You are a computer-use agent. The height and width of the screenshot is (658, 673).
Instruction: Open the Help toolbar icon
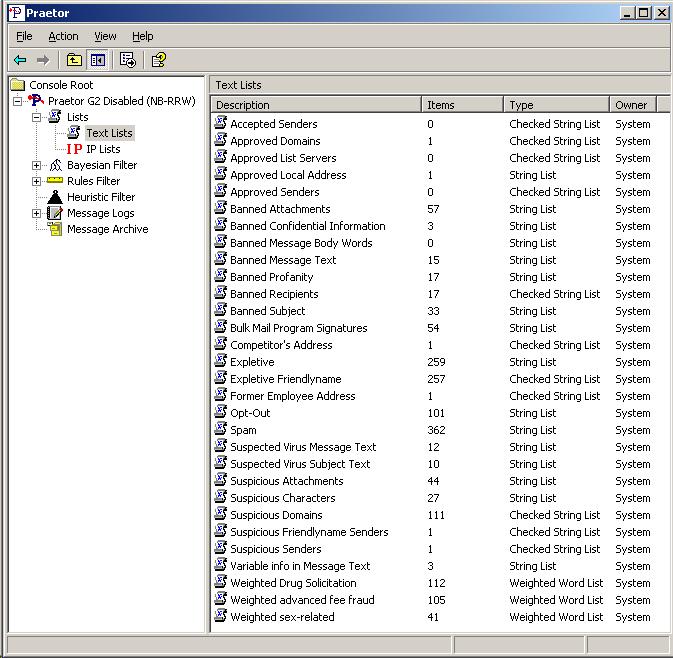point(159,60)
